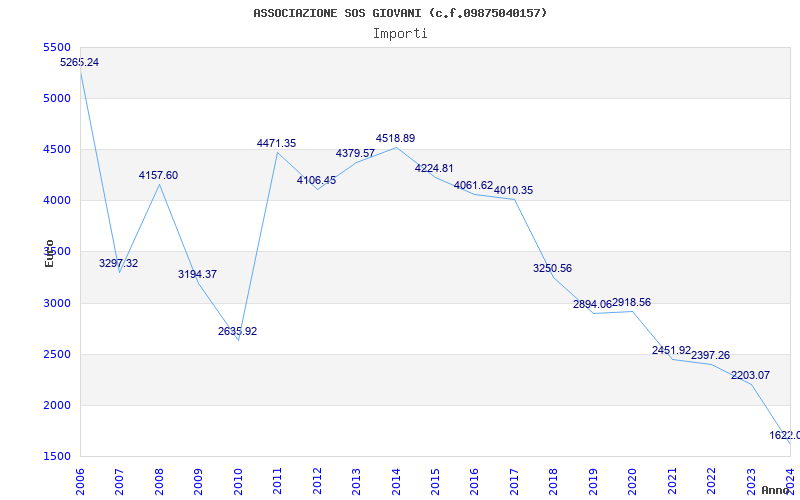Select the 2017 year axis label
This screenshot has height=500, width=800.
click(x=514, y=482)
